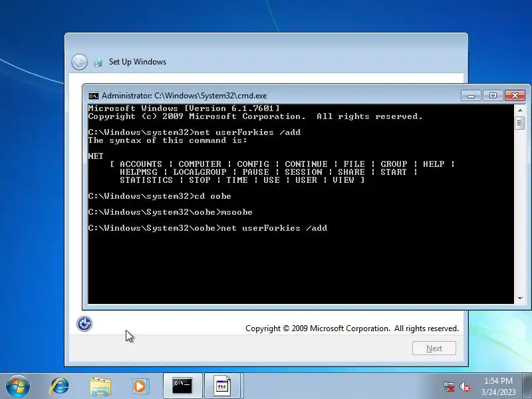
Task: Click the muted volume tray icon
Action: 465,386
